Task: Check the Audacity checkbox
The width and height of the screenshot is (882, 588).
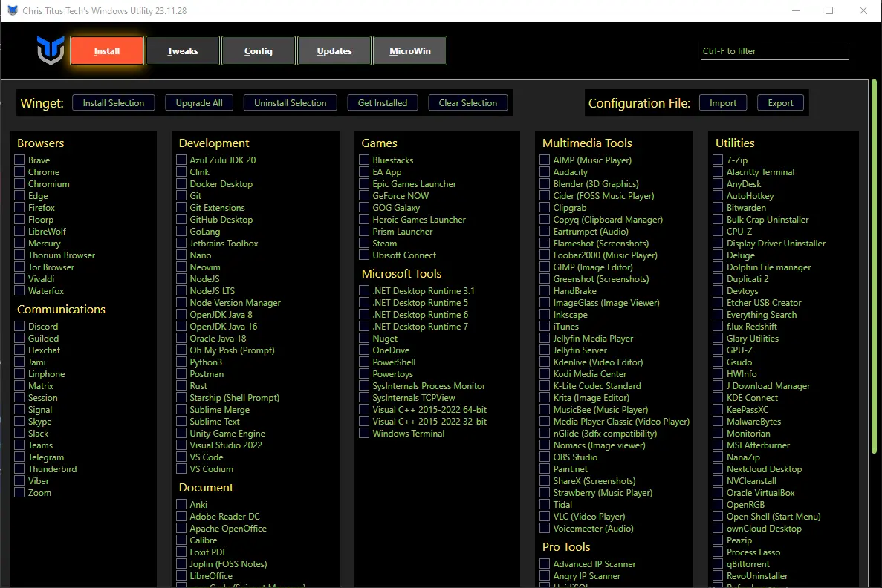Action: point(545,172)
